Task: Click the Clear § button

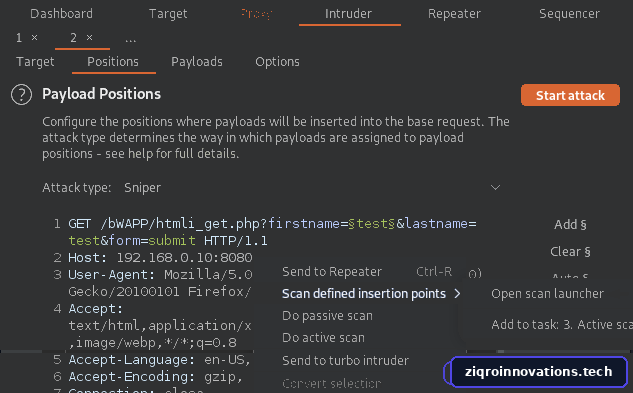Action: click(x=570, y=252)
